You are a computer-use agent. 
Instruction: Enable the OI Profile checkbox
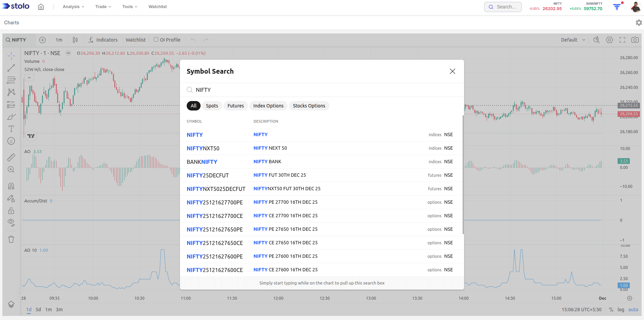156,40
